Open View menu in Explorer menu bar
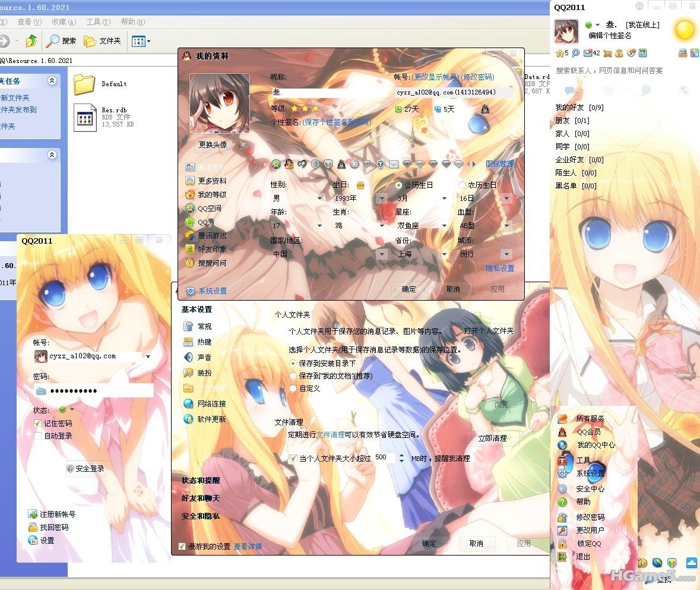Viewport: 700px width, 590px height. (30, 22)
